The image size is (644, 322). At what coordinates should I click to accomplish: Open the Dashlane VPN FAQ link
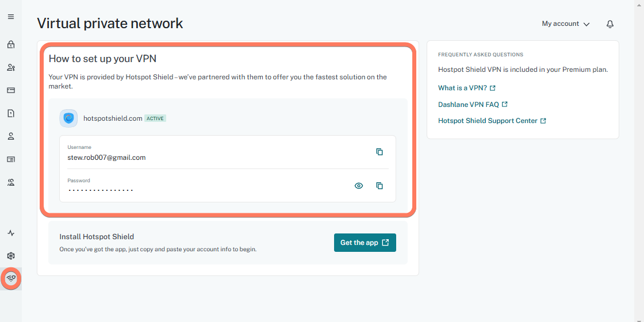tap(473, 104)
